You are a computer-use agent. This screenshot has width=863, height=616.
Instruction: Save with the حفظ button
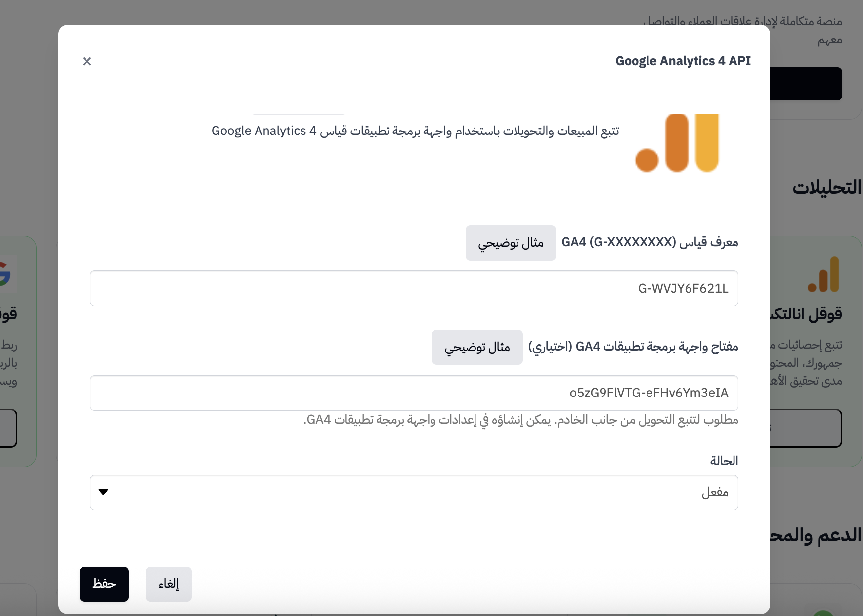pos(104,584)
